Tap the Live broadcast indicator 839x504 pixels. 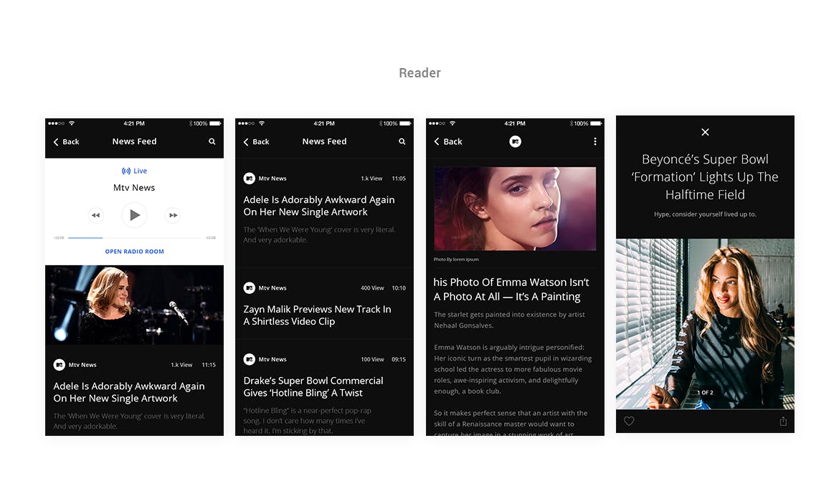tap(134, 171)
